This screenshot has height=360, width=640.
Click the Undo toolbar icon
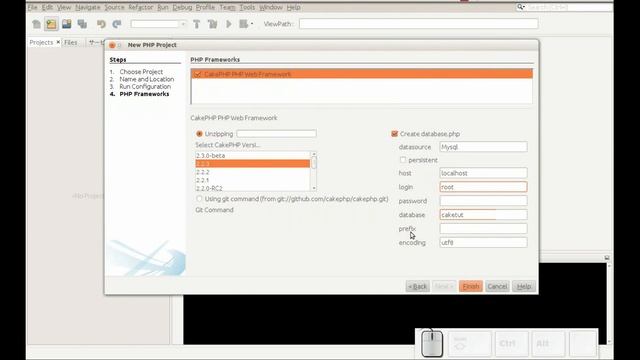click(x=101, y=24)
